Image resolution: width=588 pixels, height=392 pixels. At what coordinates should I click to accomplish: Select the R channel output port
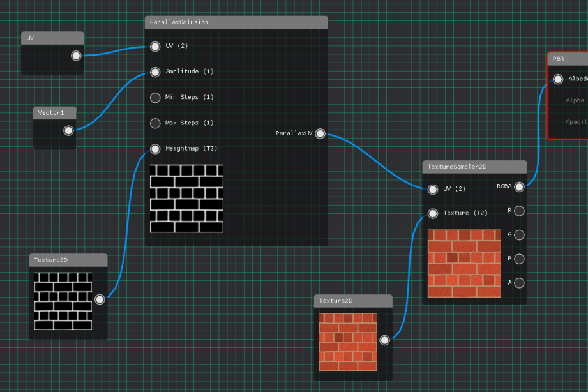519,211
